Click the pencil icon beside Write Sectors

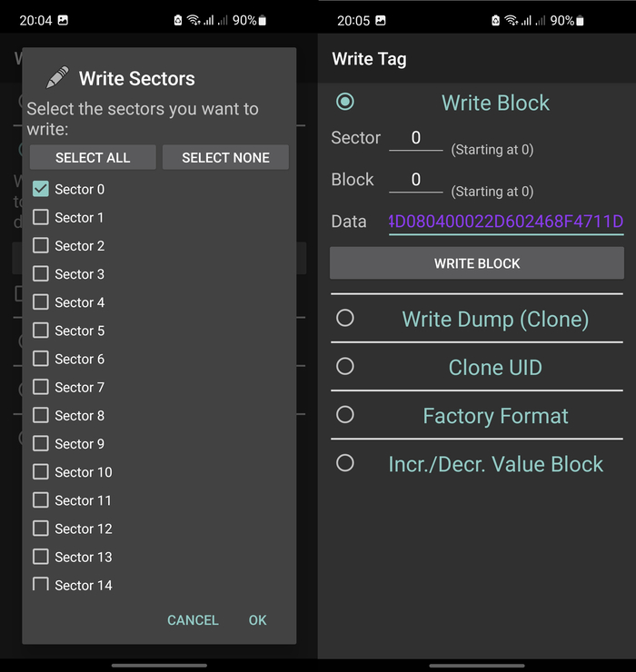pyautogui.click(x=57, y=78)
